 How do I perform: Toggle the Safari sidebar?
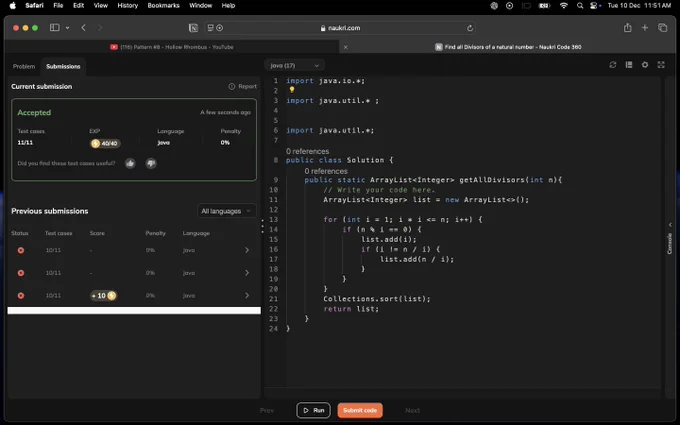tap(55, 28)
